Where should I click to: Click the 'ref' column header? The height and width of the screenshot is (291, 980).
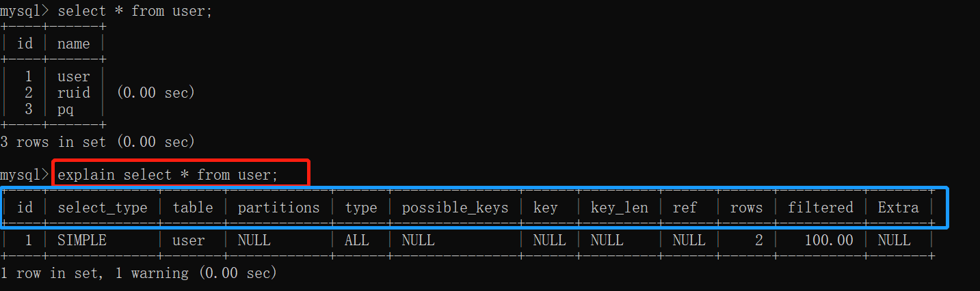(x=685, y=208)
